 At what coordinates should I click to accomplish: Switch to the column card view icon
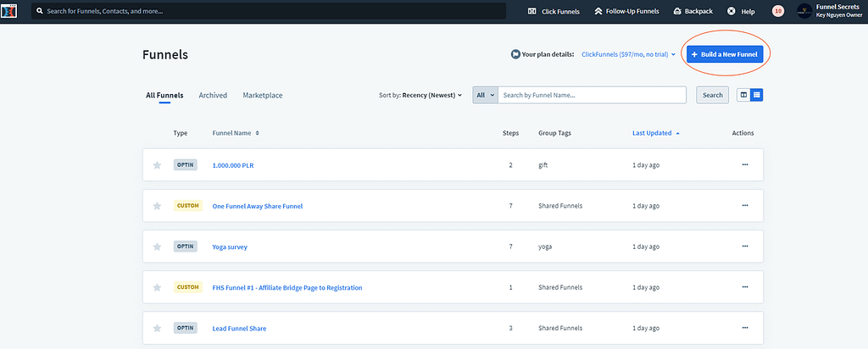tap(743, 95)
